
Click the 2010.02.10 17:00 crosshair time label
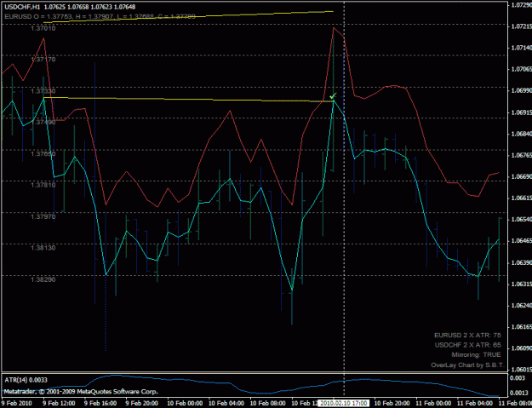[343, 403]
